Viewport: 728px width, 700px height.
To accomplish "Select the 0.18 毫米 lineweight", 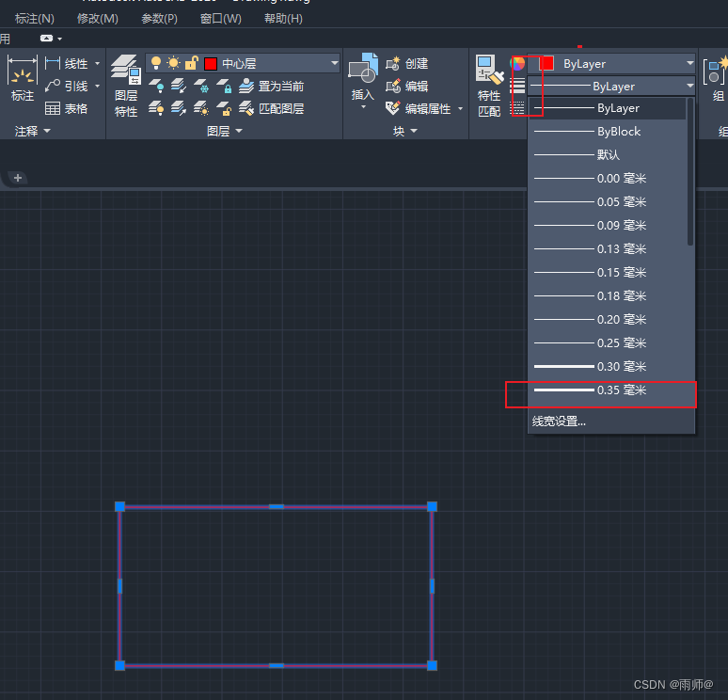I will (608, 295).
